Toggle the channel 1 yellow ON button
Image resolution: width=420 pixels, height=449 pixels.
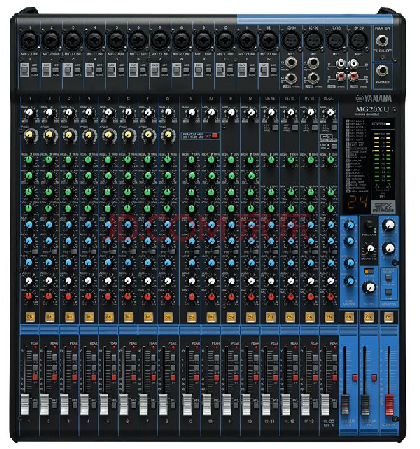[30, 317]
